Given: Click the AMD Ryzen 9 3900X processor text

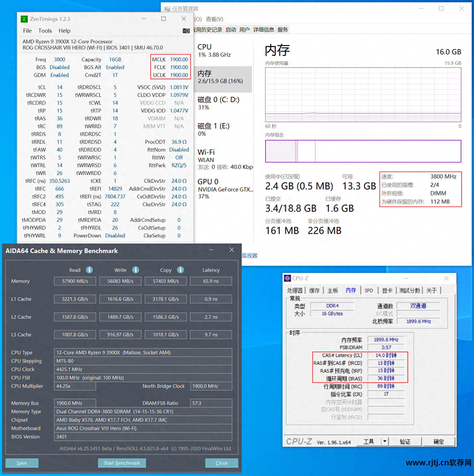Looking at the screenshot, I should point(67,42).
